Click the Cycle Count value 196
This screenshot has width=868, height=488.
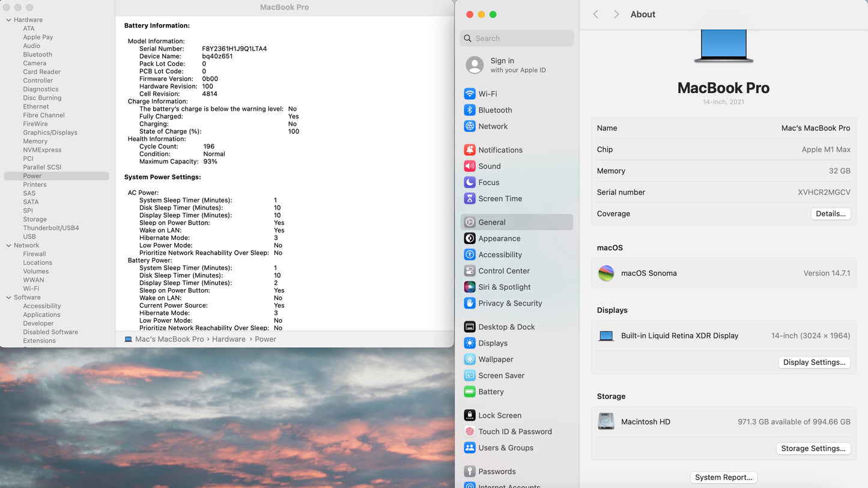point(209,147)
